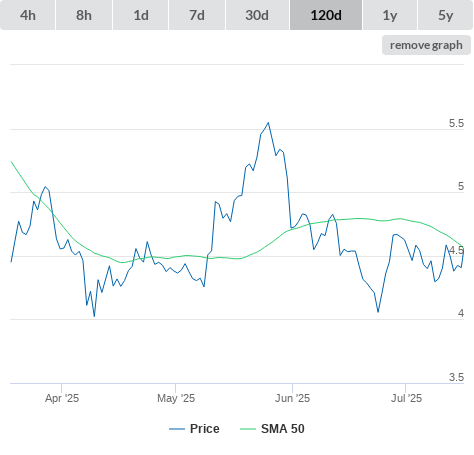Switch chart to the 7d range
Screen dimensions: 474x455
point(197,15)
